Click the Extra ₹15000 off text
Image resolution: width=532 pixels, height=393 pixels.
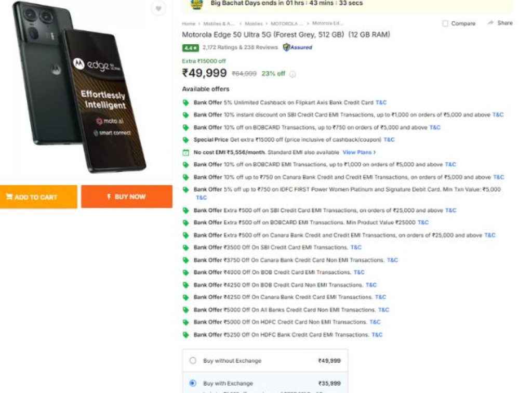point(204,61)
